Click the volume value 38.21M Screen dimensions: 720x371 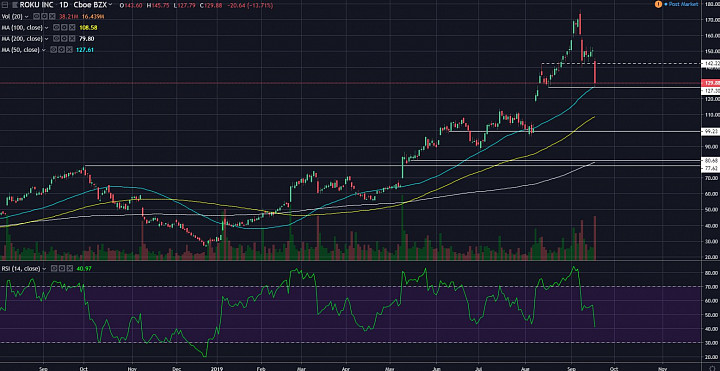(x=69, y=16)
